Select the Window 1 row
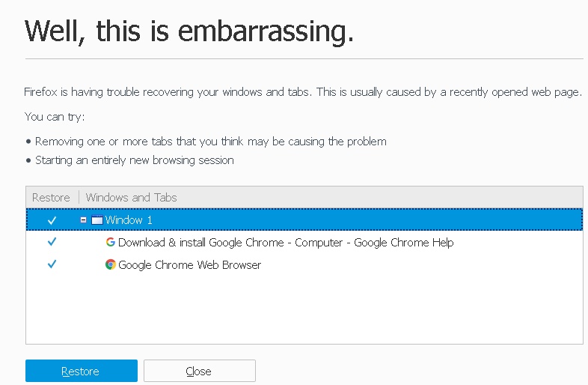This screenshot has height=385, width=588. point(304,219)
